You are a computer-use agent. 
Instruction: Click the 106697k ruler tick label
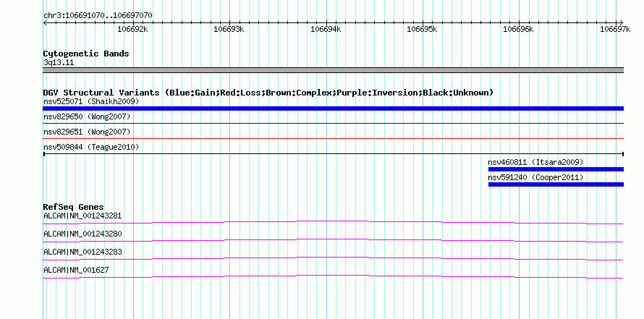pos(615,29)
